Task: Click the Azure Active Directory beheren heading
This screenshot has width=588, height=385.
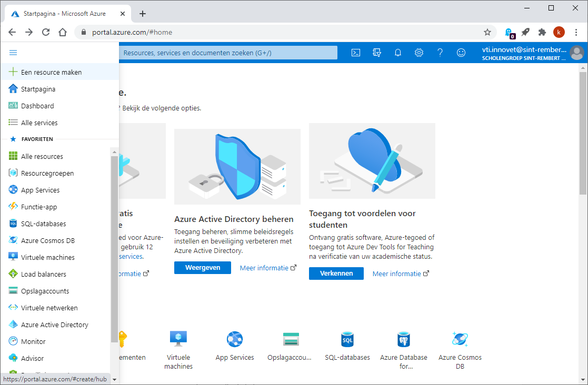Action: tap(234, 219)
